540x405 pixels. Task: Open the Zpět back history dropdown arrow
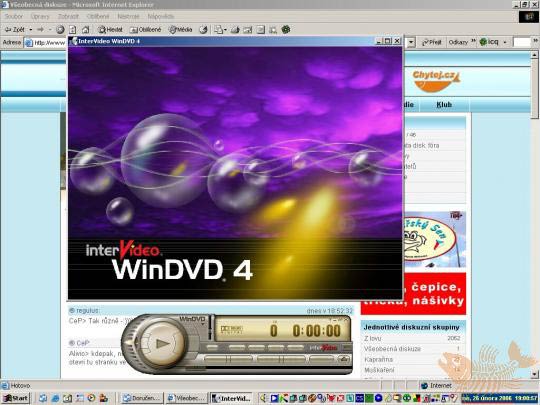click(31, 30)
